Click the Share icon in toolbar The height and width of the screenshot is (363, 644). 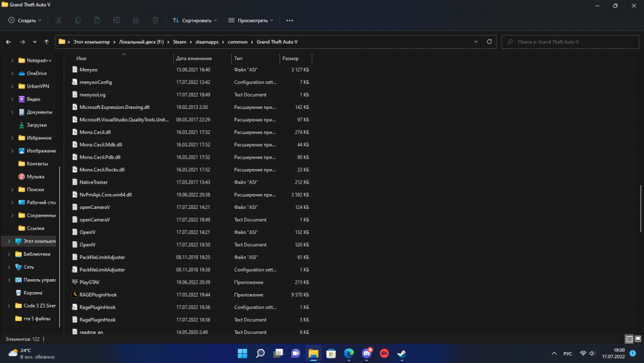[136, 20]
